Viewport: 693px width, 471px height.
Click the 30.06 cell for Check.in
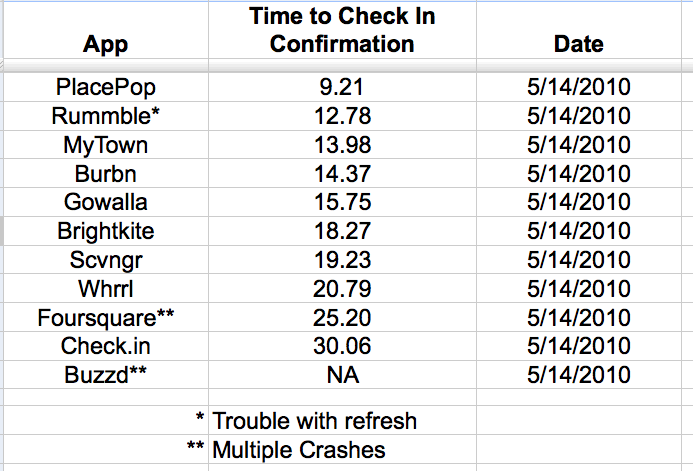[x=342, y=346]
